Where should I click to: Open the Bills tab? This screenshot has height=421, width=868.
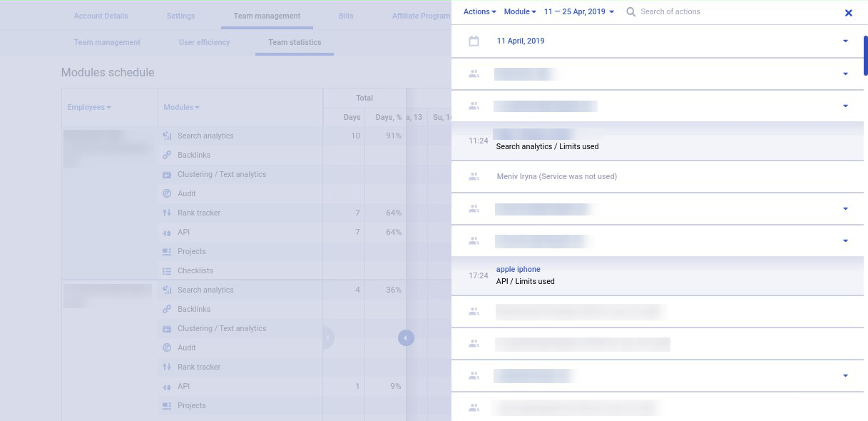tap(346, 16)
